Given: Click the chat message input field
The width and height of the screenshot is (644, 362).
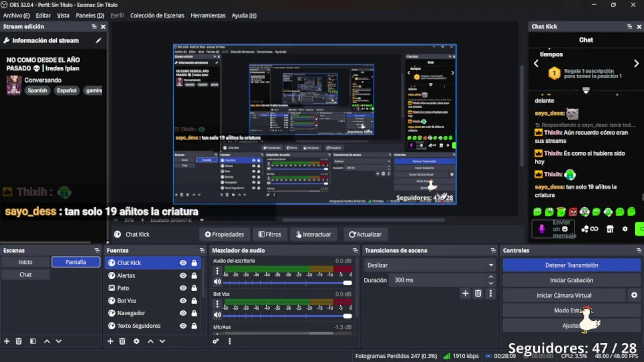Looking at the screenshot, I should tap(554, 229).
